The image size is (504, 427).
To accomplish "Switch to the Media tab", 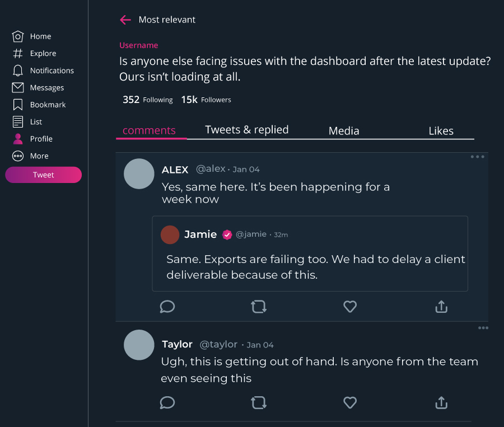I will coord(344,131).
